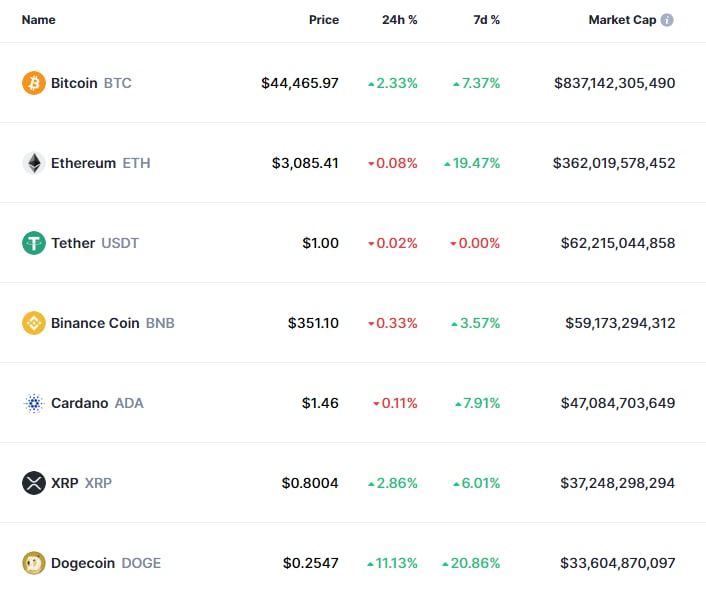Click Ethereum 24h change 0.08%
Image resolution: width=706 pixels, height=595 pixels.
pyautogui.click(x=393, y=163)
